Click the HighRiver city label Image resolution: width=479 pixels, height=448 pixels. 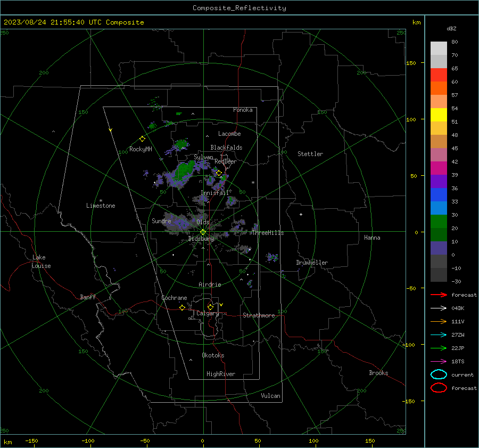(221, 374)
